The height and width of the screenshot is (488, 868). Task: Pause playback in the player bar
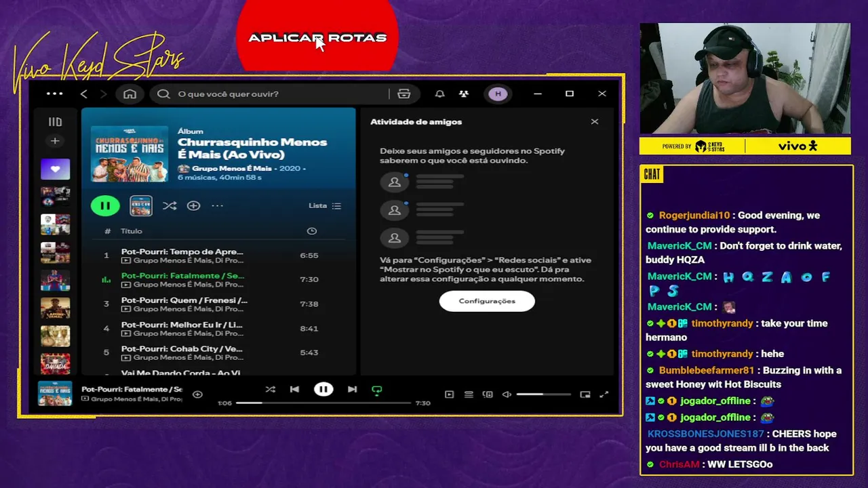click(x=323, y=389)
